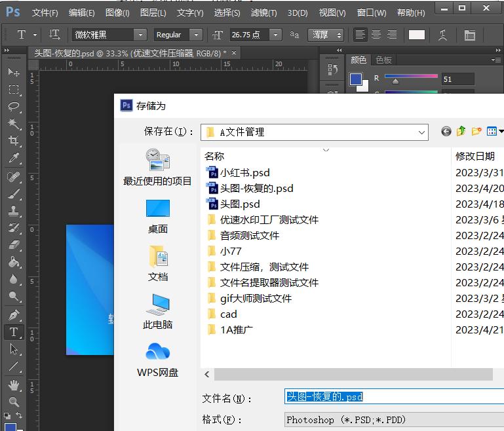Image resolution: width=504 pixels, height=431 pixels.
Task: Select the Hand tool
Action: coord(13,384)
